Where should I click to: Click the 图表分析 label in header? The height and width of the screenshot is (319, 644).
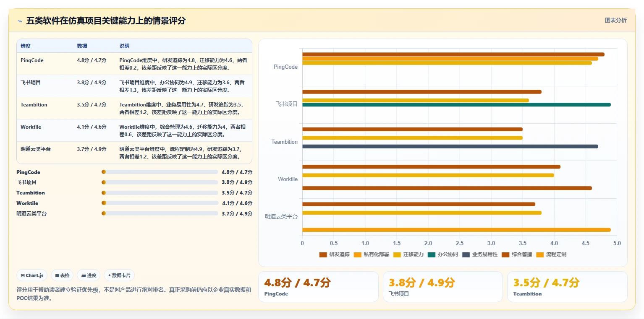click(x=615, y=20)
